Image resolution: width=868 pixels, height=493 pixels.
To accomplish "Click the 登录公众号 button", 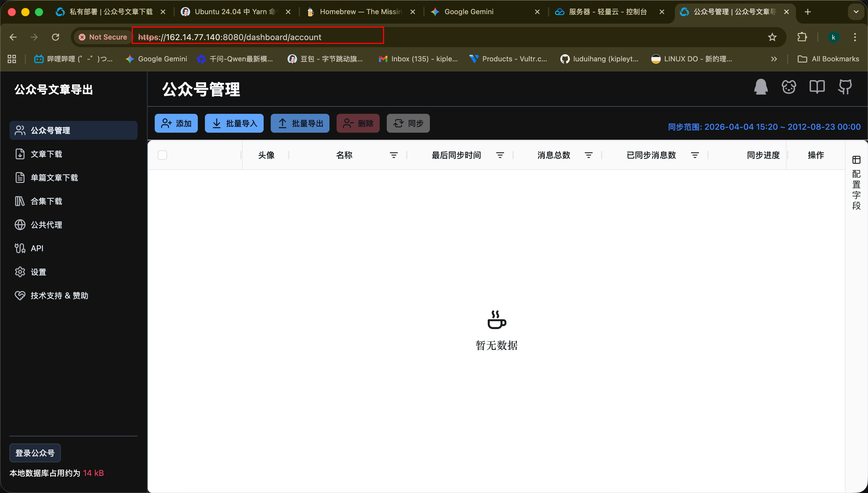I will [35, 453].
